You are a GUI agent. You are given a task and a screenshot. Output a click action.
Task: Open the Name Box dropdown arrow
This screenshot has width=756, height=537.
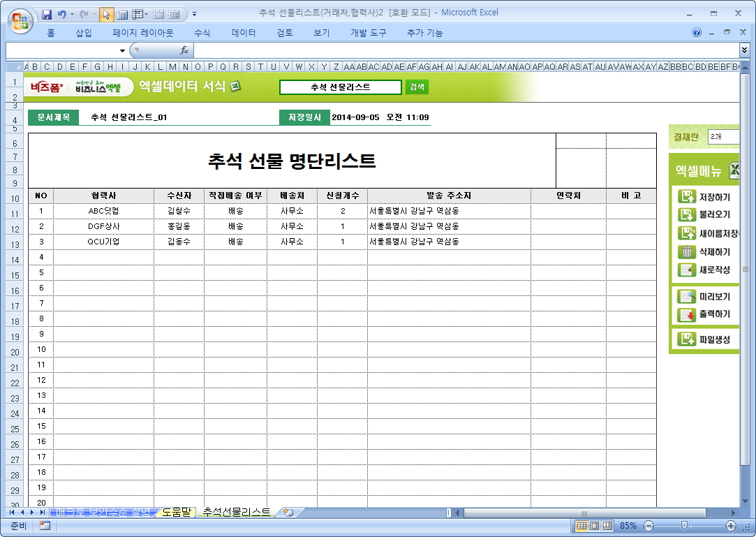click(x=122, y=50)
